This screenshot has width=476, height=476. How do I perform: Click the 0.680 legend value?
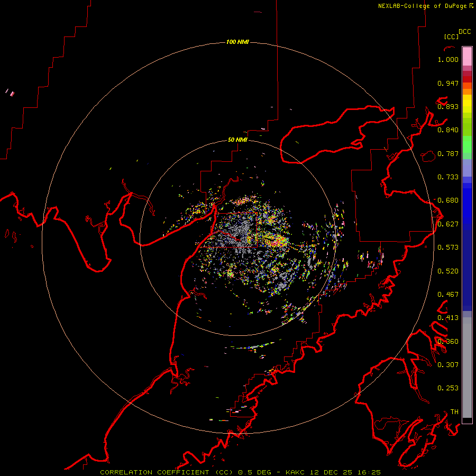pyautogui.click(x=448, y=200)
